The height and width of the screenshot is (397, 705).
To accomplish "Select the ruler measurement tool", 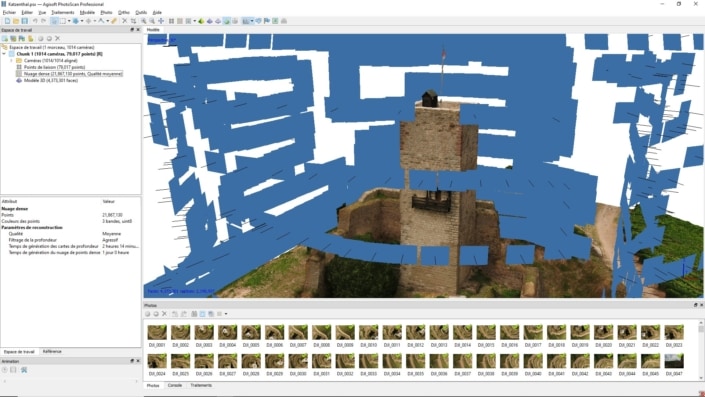I will [x=114, y=21].
